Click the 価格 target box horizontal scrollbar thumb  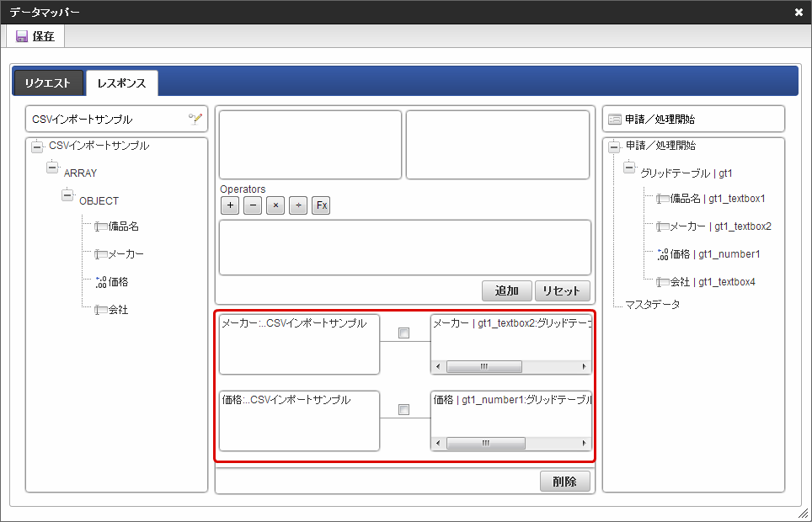(486, 444)
